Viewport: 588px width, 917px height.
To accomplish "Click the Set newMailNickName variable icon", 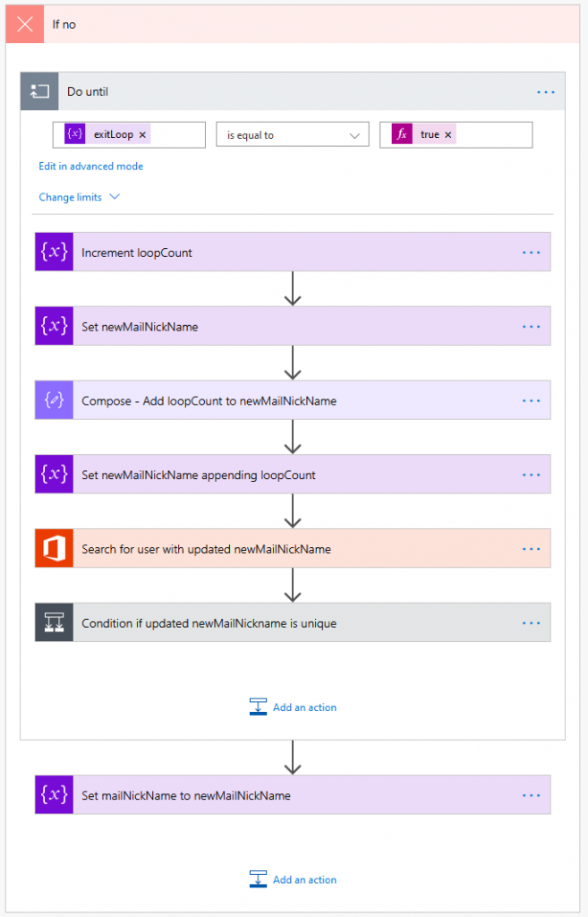I will coord(54,327).
